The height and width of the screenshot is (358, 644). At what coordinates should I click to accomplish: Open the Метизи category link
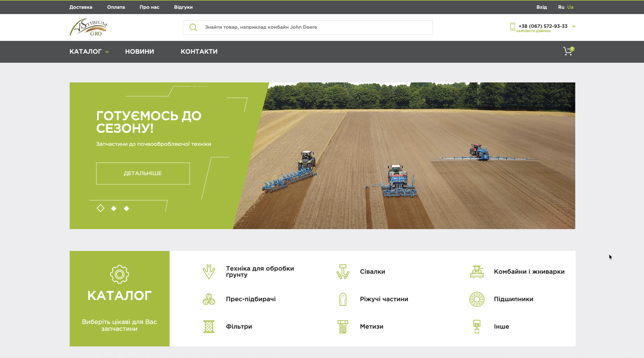coord(371,327)
